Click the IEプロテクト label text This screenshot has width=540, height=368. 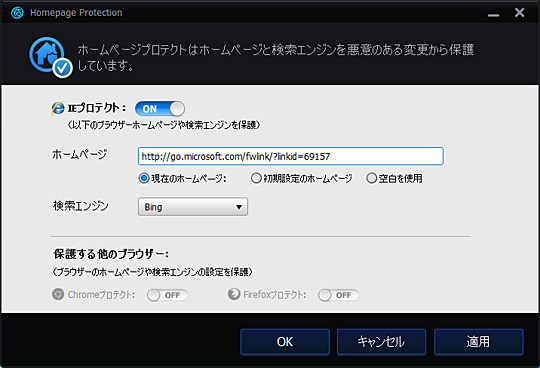97,108
